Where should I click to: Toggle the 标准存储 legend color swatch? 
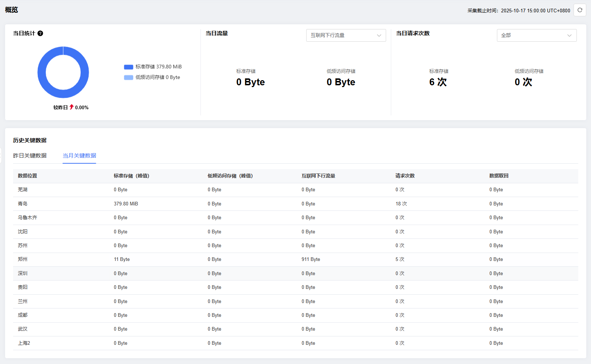tap(129, 67)
